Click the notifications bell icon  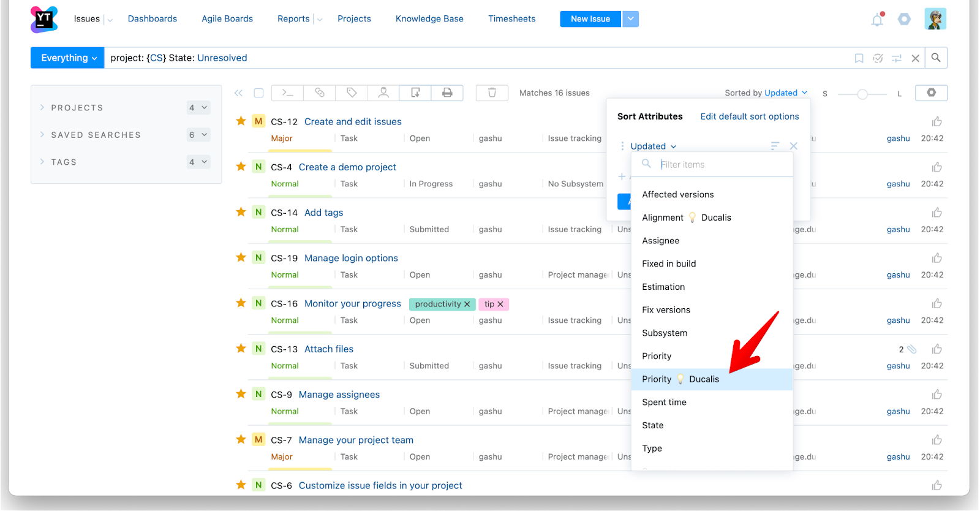[x=877, y=20]
